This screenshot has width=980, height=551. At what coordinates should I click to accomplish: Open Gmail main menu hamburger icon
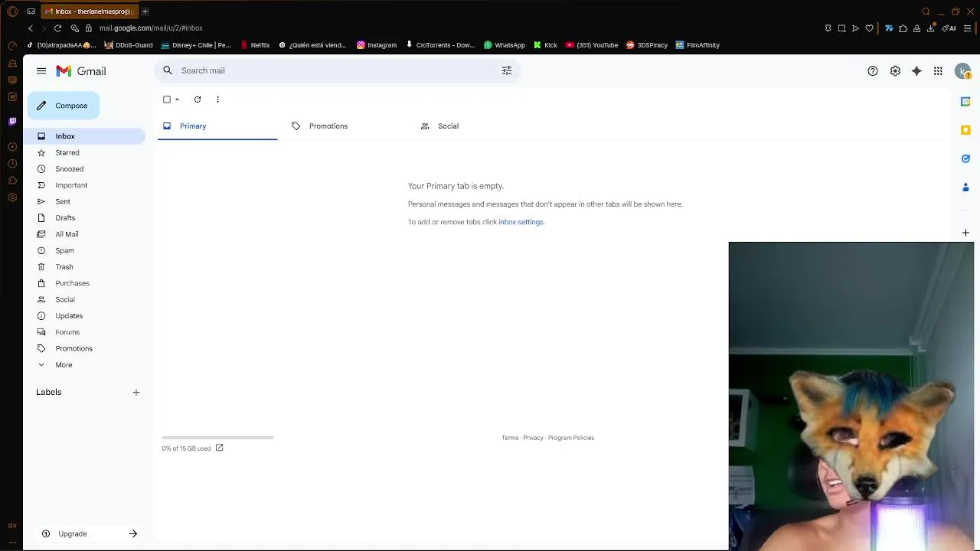[x=41, y=70]
